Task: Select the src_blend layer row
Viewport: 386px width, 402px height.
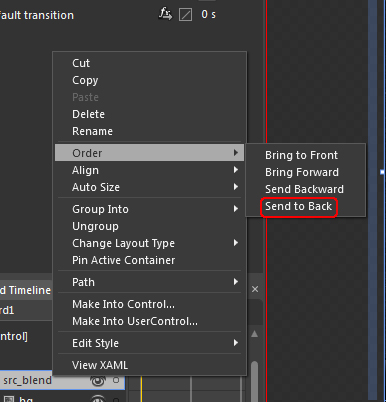Action: (x=62, y=380)
